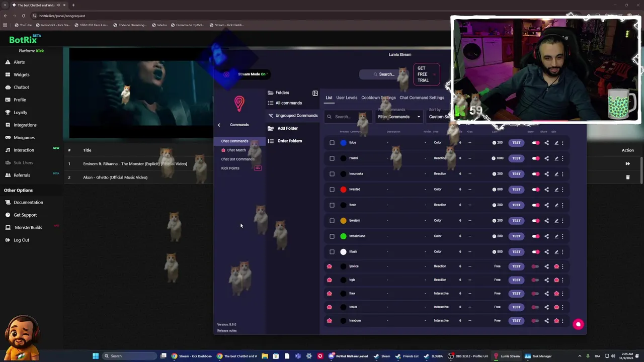644x362 pixels.
Task: Delete the Akon song with trash icon
Action: tap(627, 177)
